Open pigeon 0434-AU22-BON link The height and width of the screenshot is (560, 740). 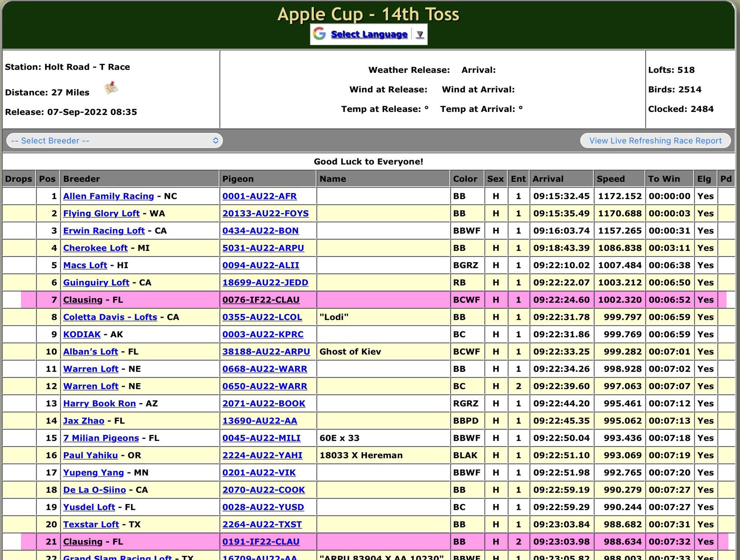[x=261, y=231]
